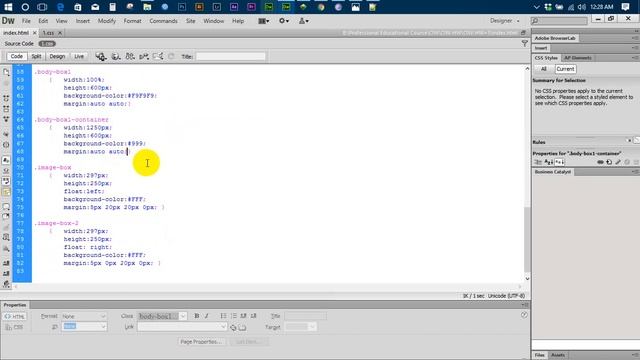This screenshot has height=360, width=640.
Task: Open the Site management icon dropdown
Action: click(x=304, y=21)
